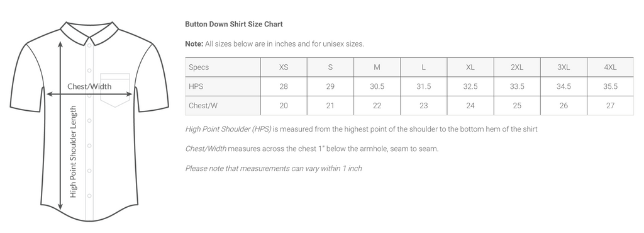Screen dimensions: 644x233
Task: Click the shirt collar in the diagram
Action: point(89,32)
